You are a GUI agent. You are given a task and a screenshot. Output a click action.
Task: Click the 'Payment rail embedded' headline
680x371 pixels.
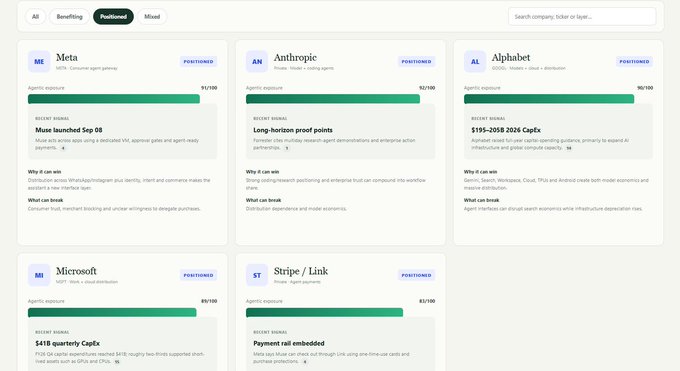click(x=289, y=343)
